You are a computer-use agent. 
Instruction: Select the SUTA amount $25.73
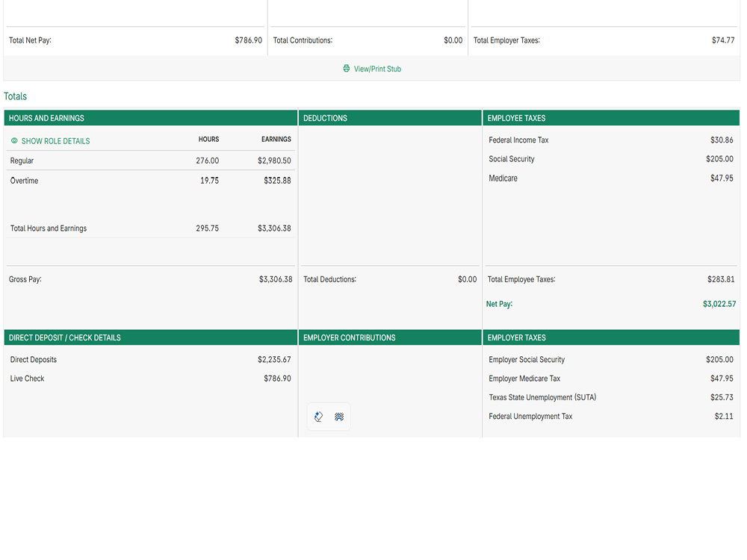tap(722, 398)
